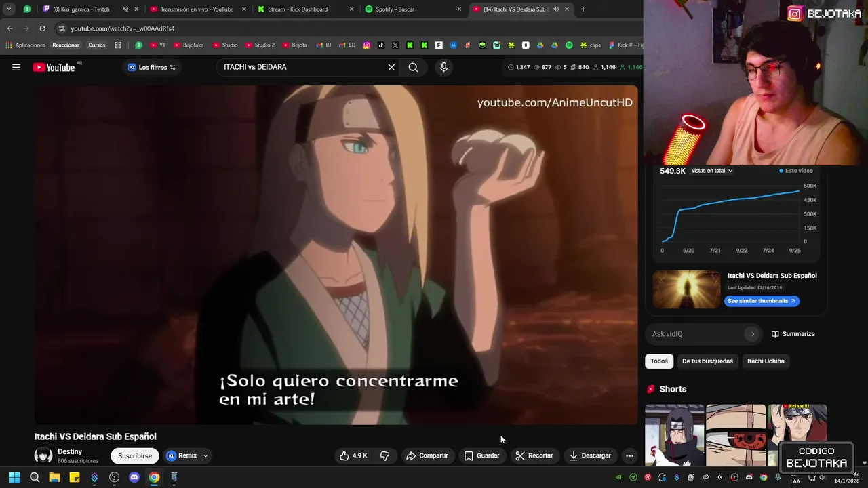Screen dimensions: 868x488
Task: Click the address bar URL
Action: tap(123, 28)
